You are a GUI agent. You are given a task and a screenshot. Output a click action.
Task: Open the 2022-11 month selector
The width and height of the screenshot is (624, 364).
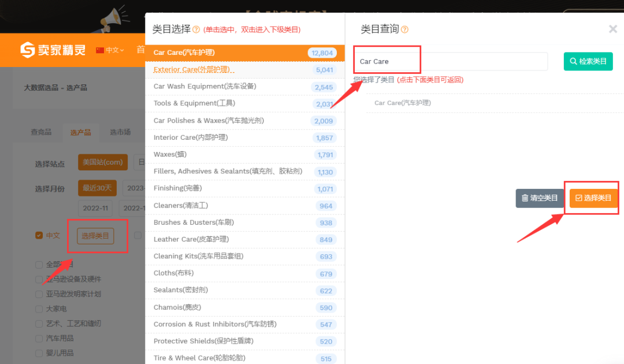click(95, 208)
